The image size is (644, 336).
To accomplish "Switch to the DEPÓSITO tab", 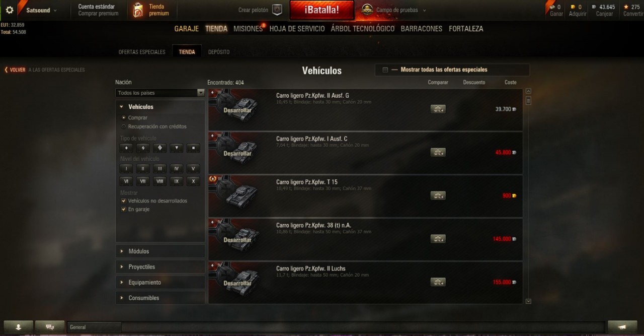I will (219, 52).
